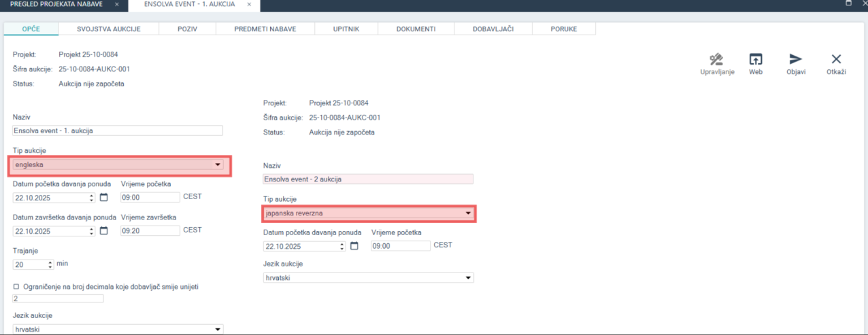Click the Vrijeme završetka time field
The width and height of the screenshot is (868, 335).
click(150, 231)
